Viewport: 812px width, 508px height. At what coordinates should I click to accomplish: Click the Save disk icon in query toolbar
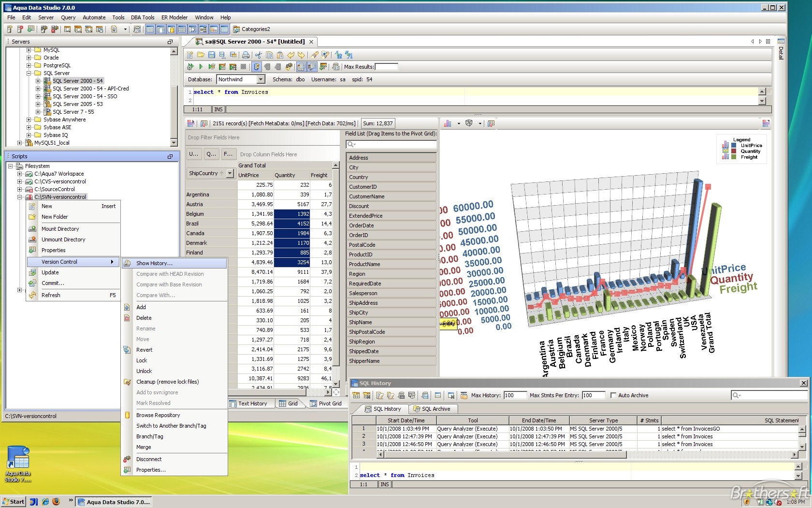pos(211,55)
